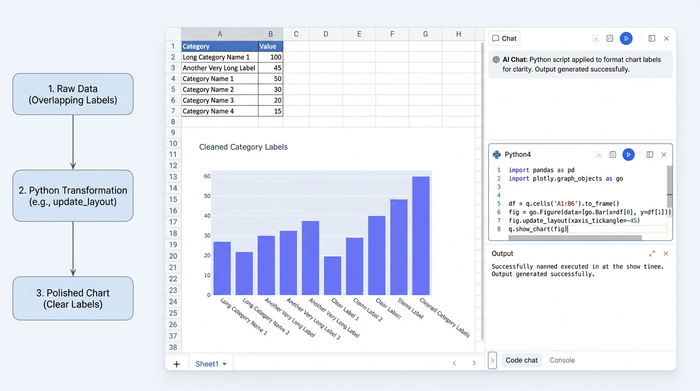The height and width of the screenshot is (391, 700).
Task: Select row 38 header
Action: [x=173, y=347]
